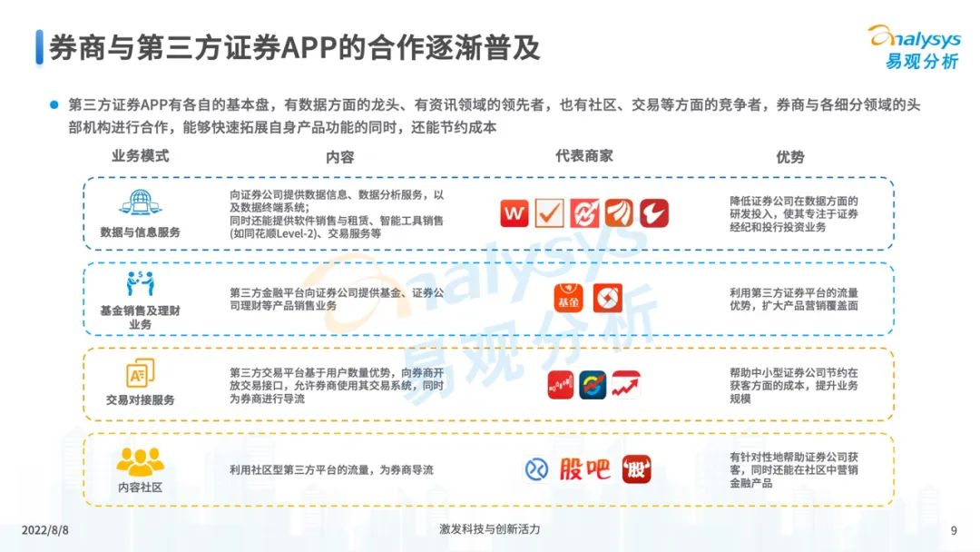Click the '业务模式' column header
Screen dimensions: 980x552
[140, 156]
